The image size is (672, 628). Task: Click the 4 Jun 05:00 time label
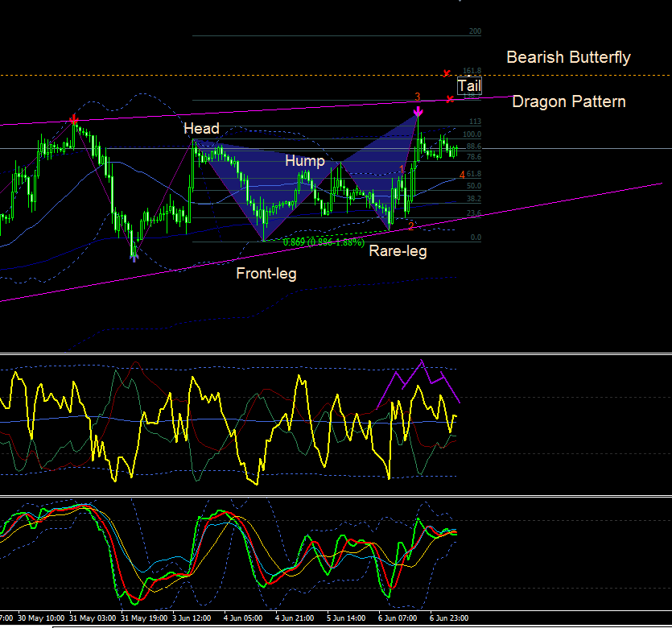[243, 618]
